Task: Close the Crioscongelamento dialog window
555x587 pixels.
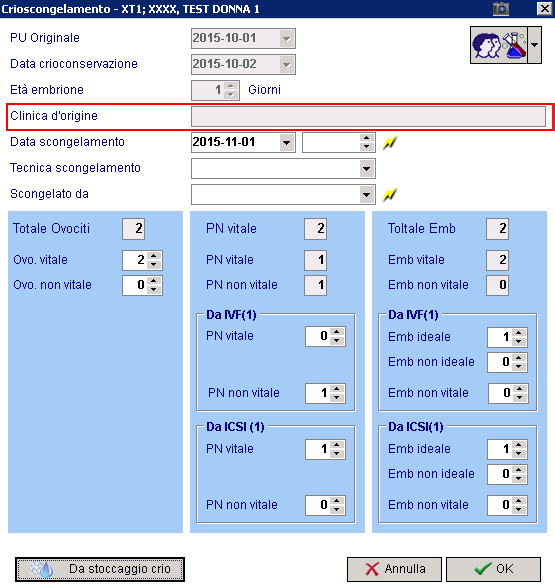Action: pos(545,9)
